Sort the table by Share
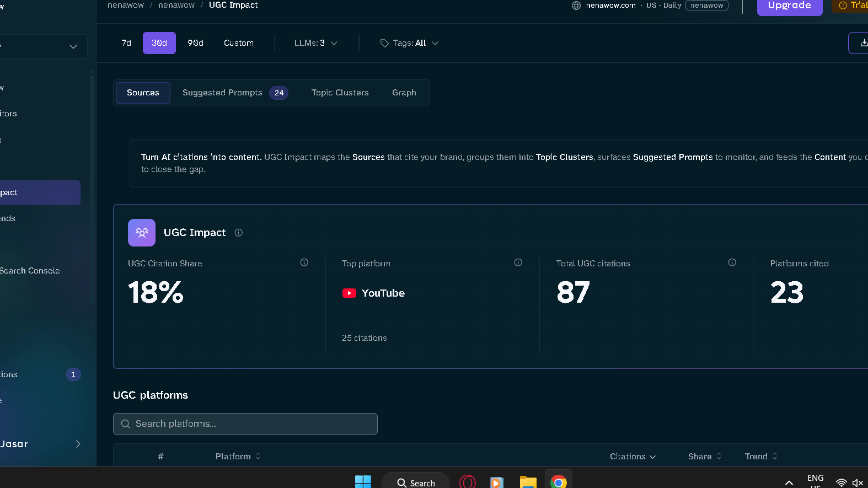The image size is (868, 488). click(x=705, y=457)
